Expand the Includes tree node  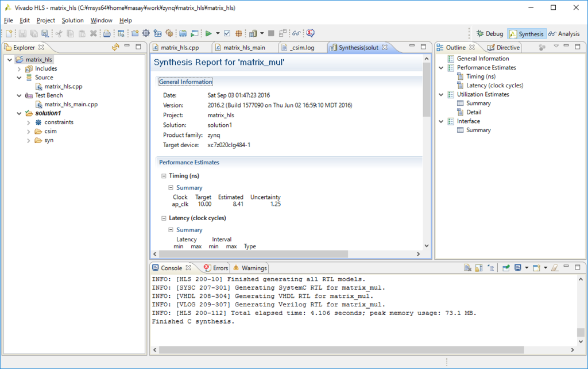tap(19, 69)
